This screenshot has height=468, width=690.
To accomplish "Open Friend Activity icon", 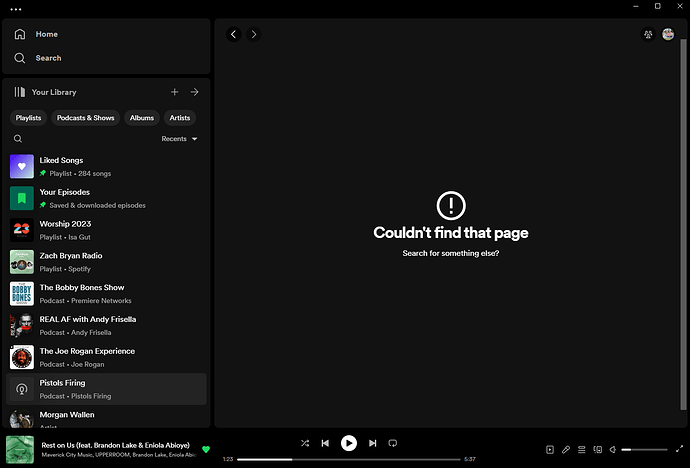I will (x=648, y=34).
